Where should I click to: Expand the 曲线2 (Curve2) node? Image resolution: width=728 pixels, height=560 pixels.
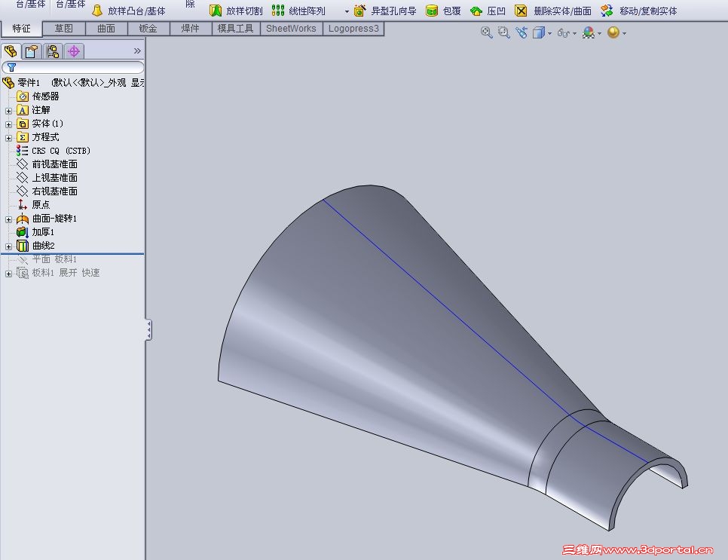pyautogui.click(x=8, y=246)
